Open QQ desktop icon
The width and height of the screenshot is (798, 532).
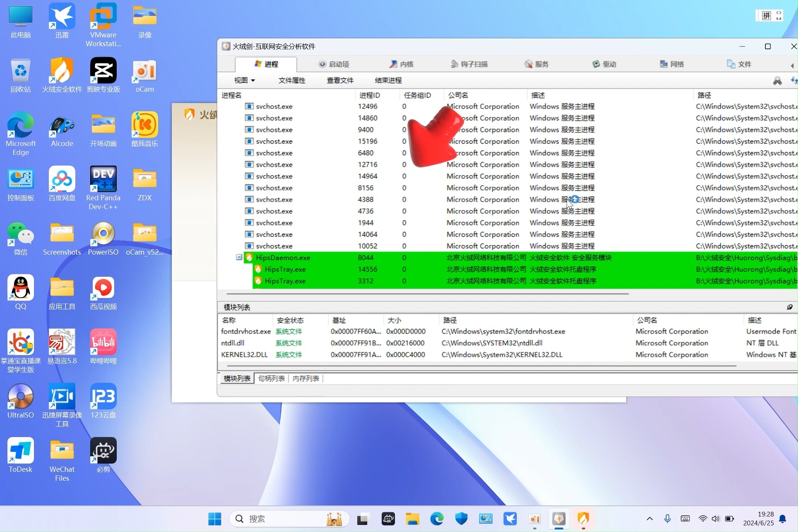[21, 292]
